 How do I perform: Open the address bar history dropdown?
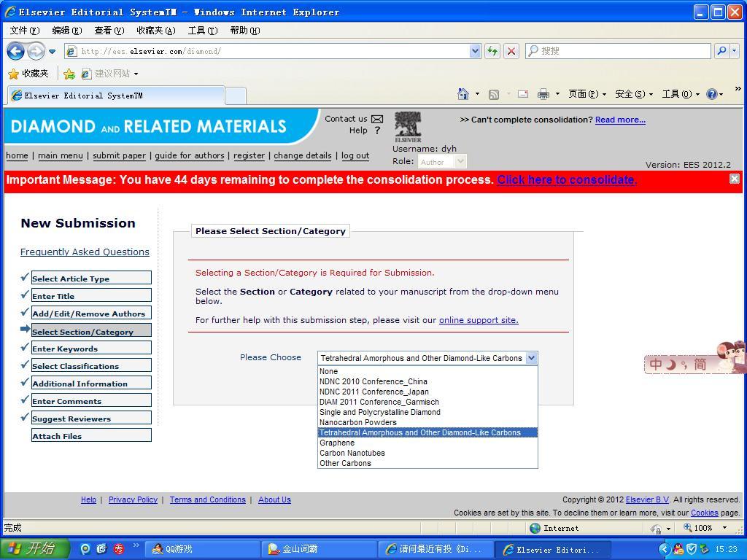pyautogui.click(x=475, y=51)
